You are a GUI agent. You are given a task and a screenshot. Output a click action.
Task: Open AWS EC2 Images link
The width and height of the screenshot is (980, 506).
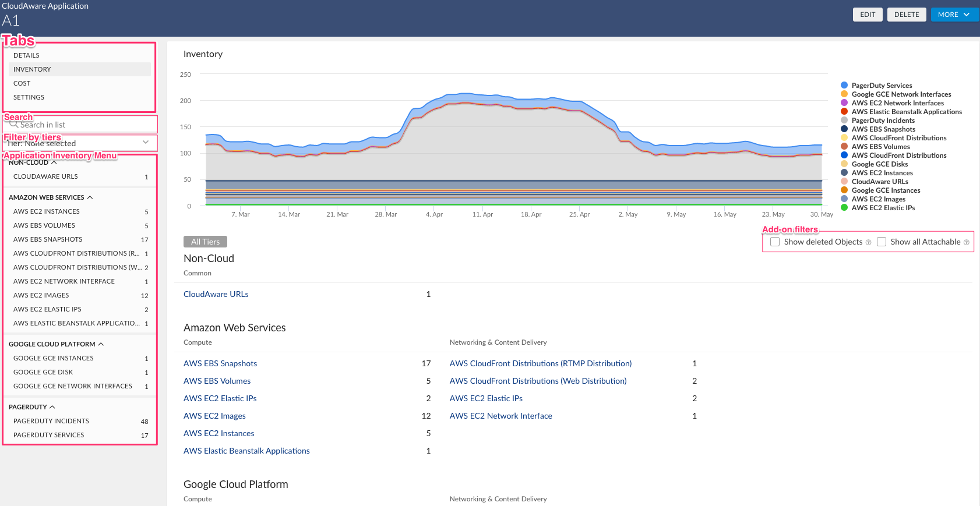(214, 416)
